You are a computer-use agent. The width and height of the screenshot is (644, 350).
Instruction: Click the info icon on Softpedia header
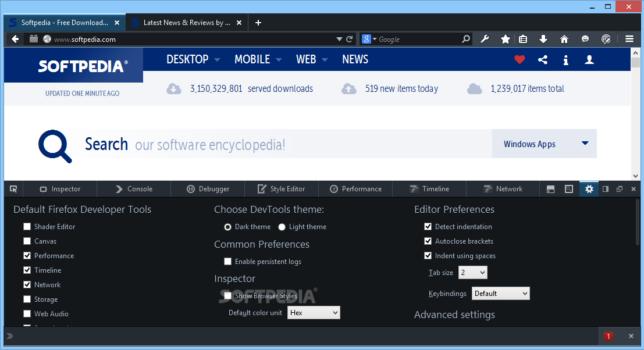(565, 60)
